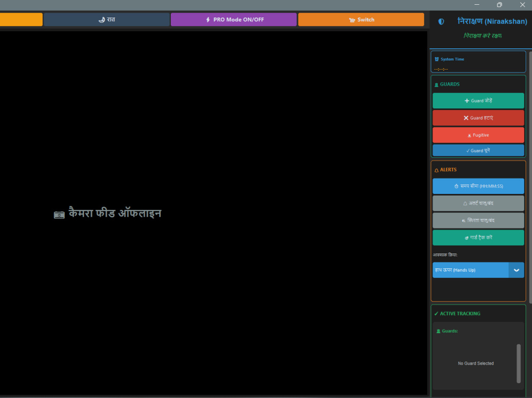Switch to रात (night) mode
Image resolution: width=532 pixels, height=398 pixels.
pyautogui.click(x=106, y=20)
